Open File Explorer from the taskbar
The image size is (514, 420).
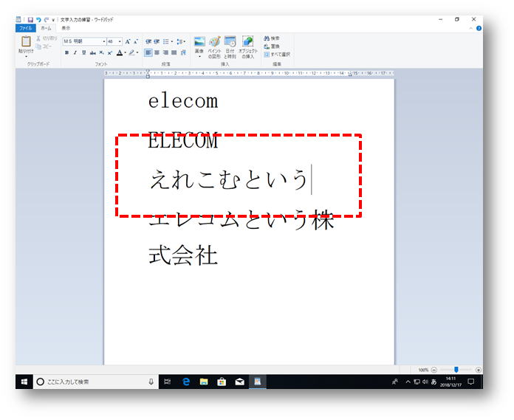click(x=204, y=382)
